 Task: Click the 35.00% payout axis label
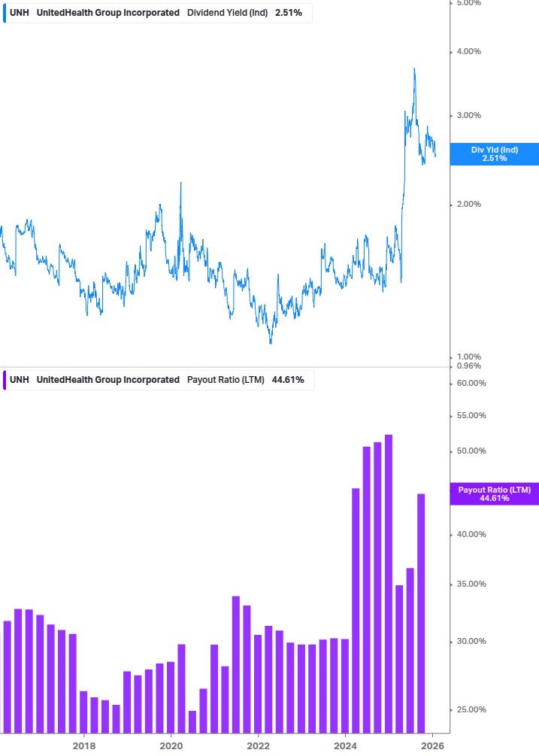click(471, 584)
